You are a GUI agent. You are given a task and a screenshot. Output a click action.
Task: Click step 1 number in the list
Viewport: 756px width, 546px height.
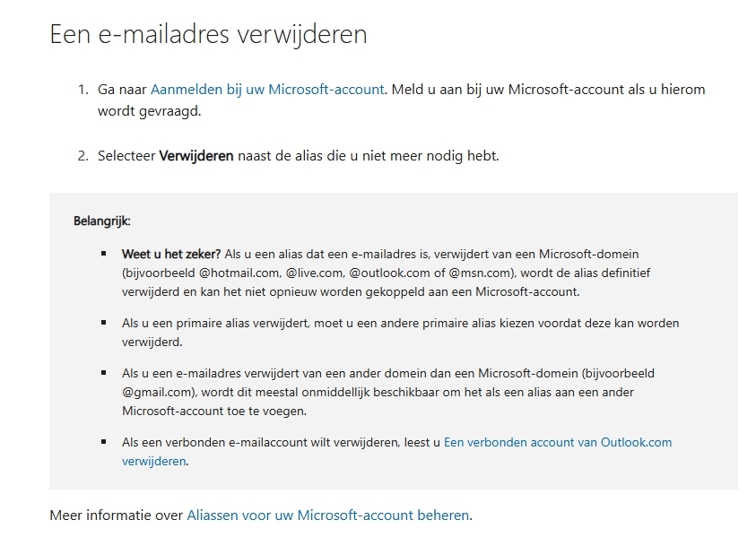coord(83,90)
